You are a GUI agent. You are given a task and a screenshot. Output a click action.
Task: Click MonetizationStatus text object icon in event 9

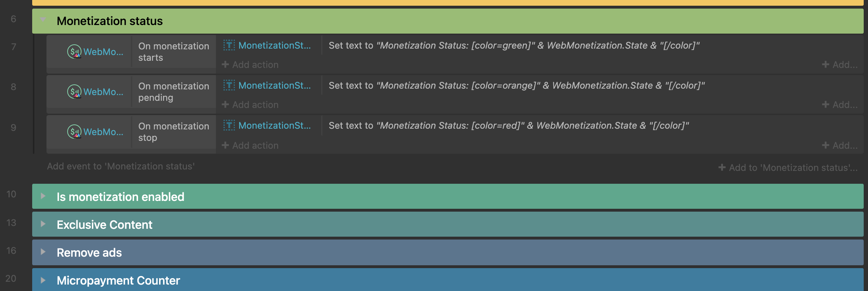pyautogui.click(x=229, y=125)
